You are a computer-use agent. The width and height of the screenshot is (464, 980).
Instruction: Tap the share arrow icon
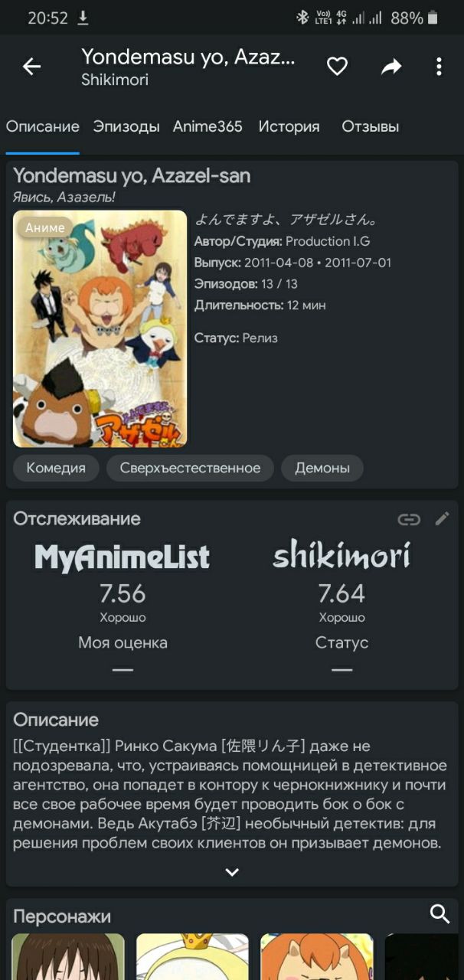click(x=391, y=67)
